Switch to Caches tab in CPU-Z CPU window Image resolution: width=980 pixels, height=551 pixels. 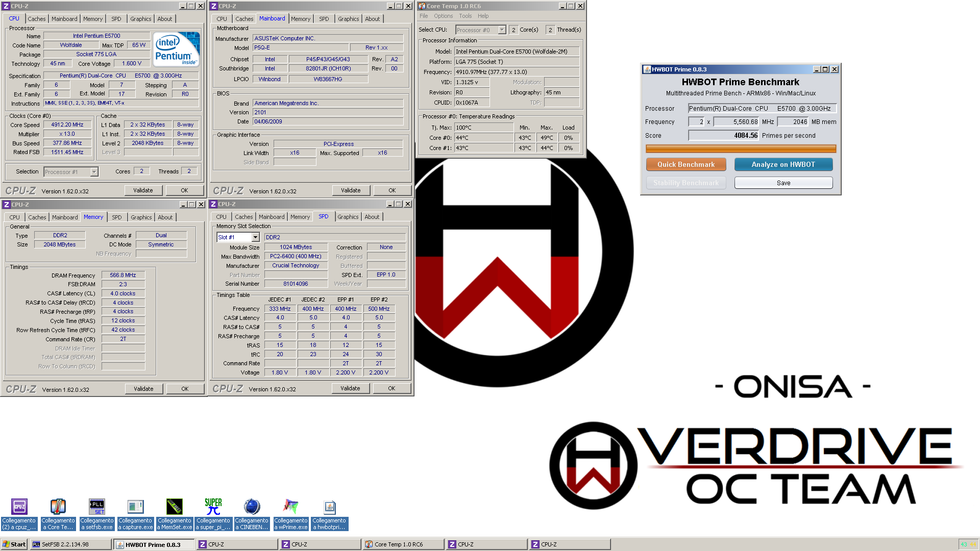[36, 19]
